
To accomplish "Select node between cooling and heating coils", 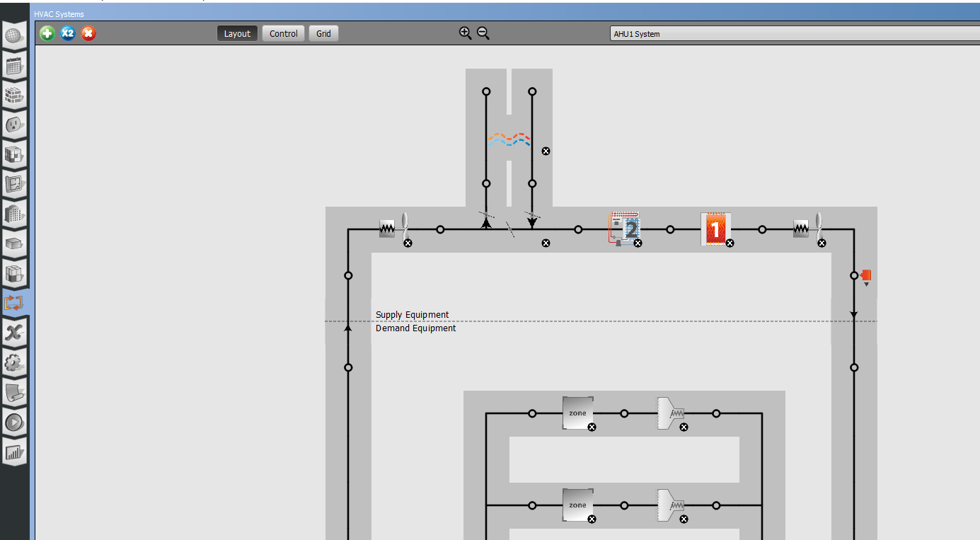I will point(670,229).
